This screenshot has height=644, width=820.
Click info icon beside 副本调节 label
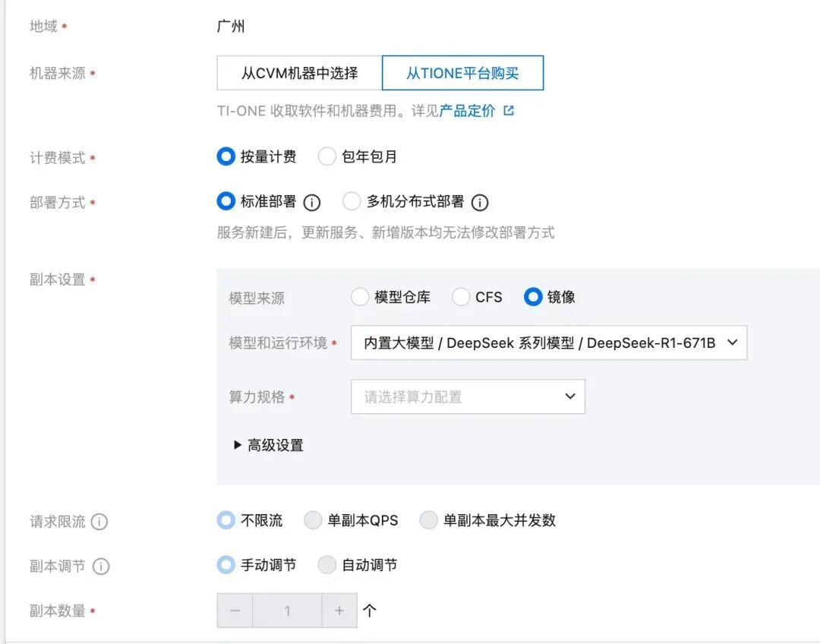coord(101,567)
